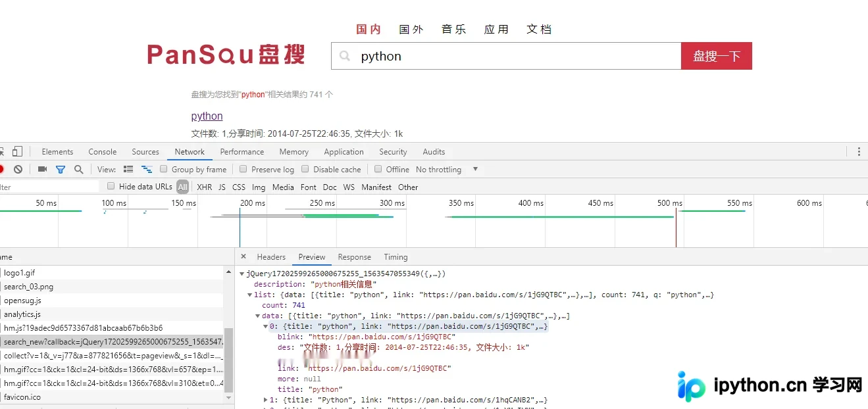868x409 pixels.
Task: Select the opensug.js request
Action: click(112, 300)
